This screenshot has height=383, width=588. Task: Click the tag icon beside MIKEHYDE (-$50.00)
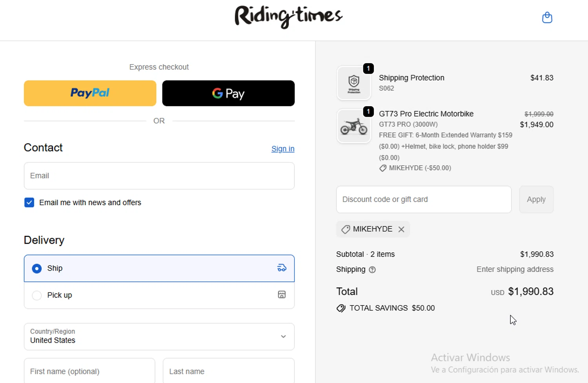pos(383,168)
